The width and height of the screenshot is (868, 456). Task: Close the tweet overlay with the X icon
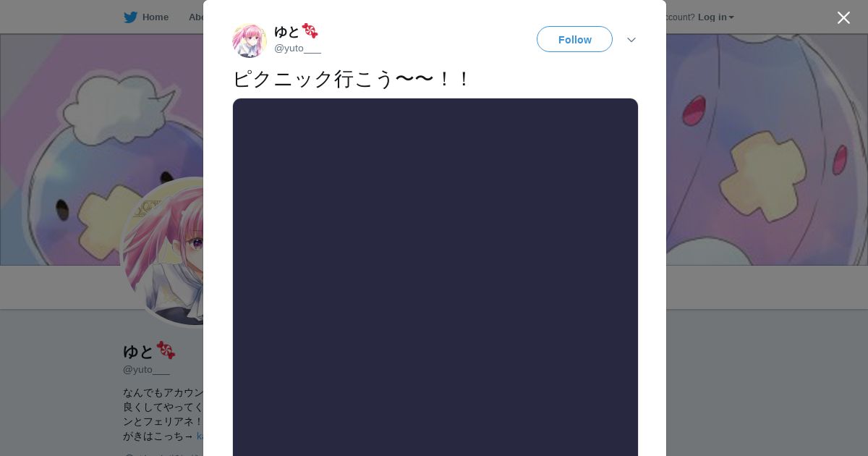click(x=843, y=17)
